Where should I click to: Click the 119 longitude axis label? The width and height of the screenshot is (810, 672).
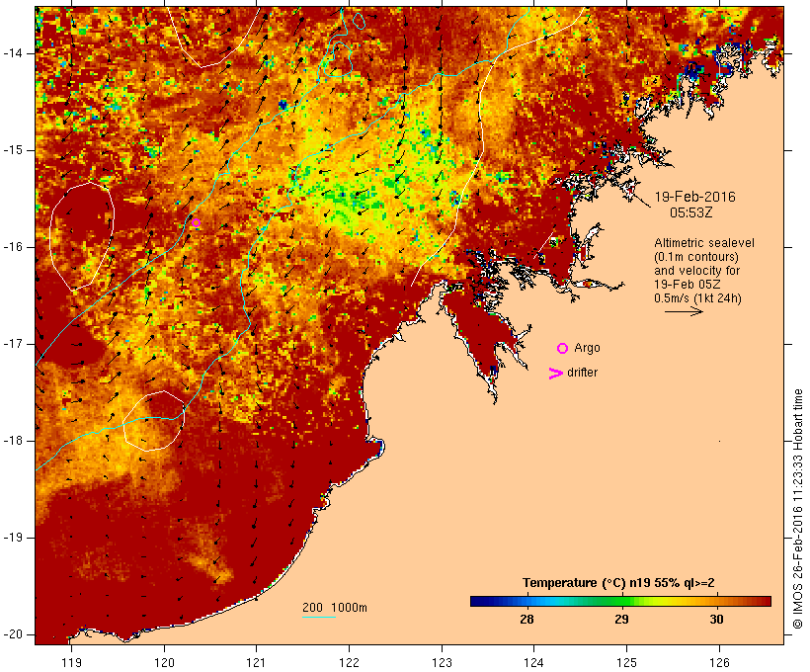click(71, 663)
